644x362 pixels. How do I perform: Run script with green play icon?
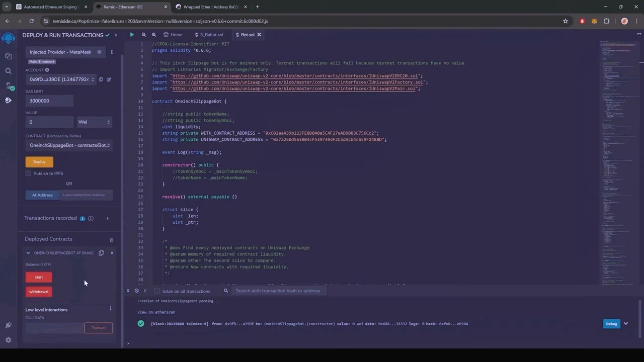pos(132,35)
